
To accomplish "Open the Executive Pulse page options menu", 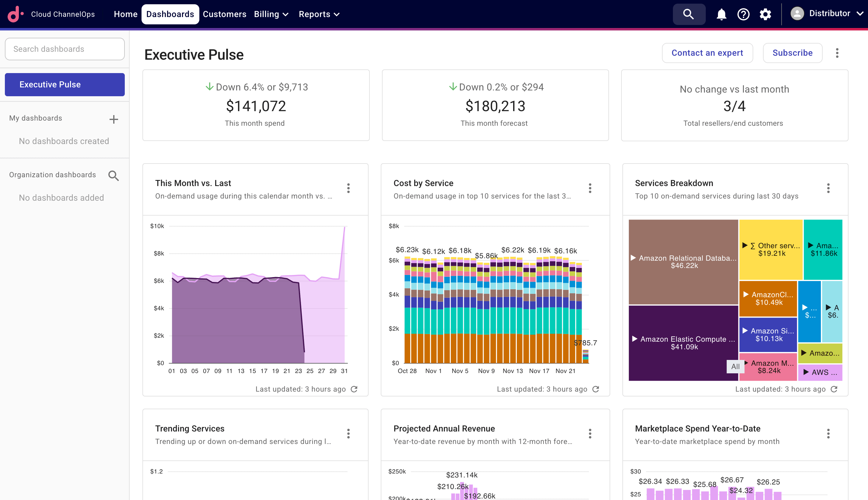I will coord(837,53).
